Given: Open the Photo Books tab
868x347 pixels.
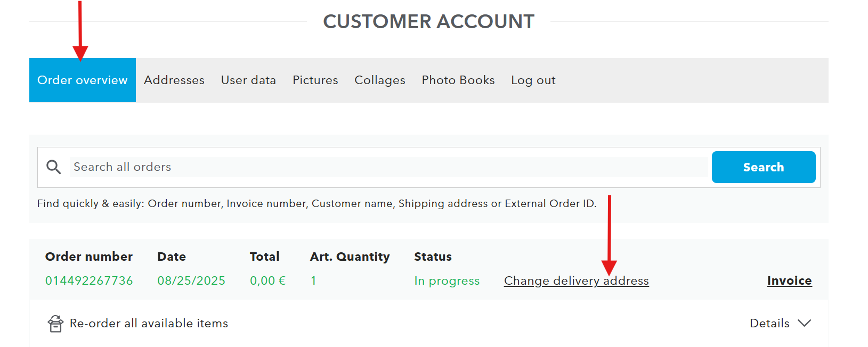Looking at the screenshot, I should point(458,80).
